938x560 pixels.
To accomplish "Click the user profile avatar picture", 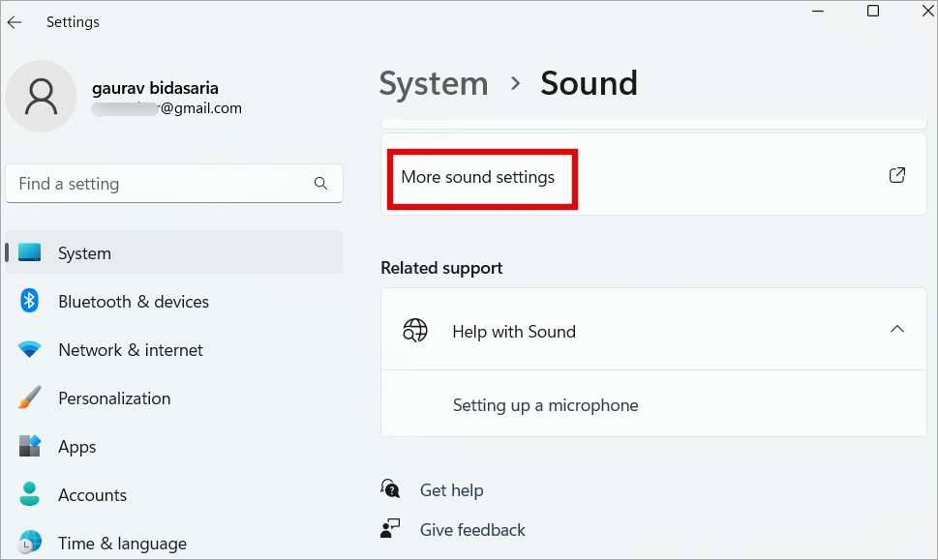I will [41, 96].
